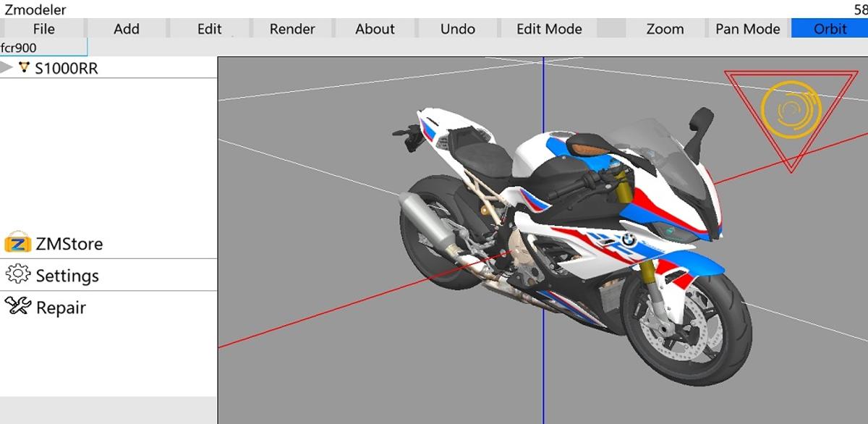Open the About menu

point(375,29)
